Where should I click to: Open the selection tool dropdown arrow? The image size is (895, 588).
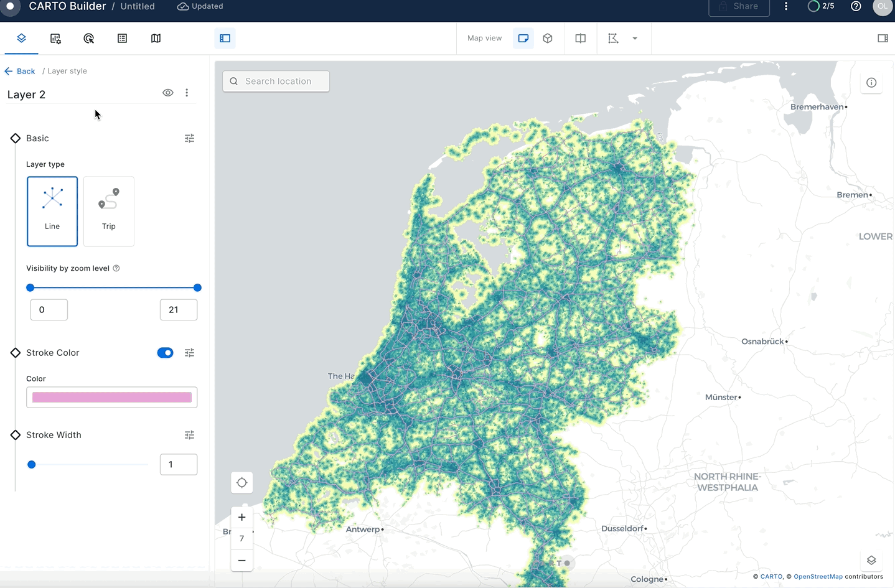click(635, 38)
